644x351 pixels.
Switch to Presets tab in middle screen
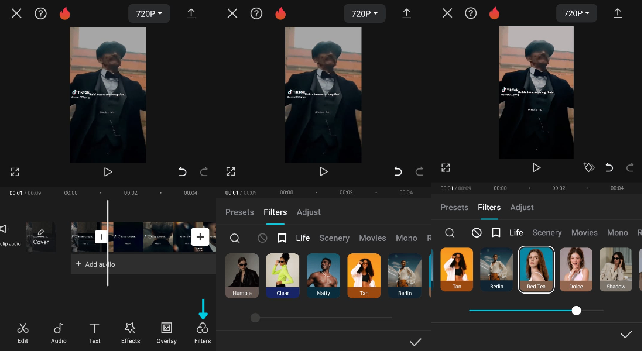pyautogui.click(x=239, y=212)
